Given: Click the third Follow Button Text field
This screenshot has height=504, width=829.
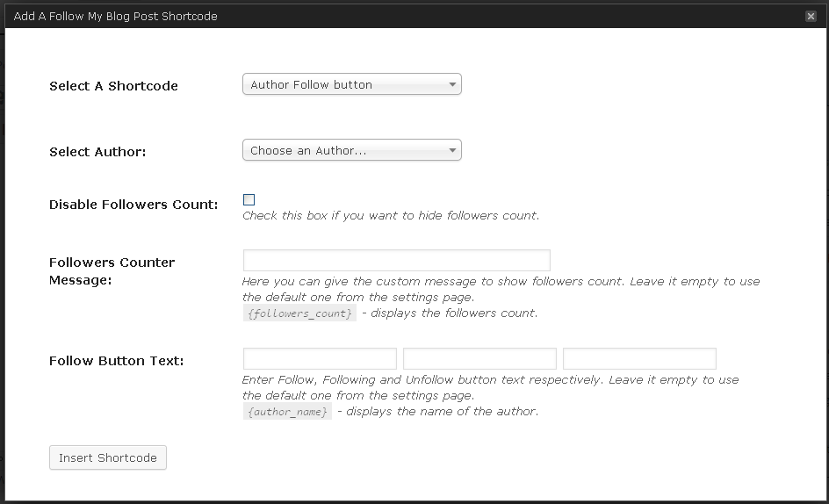Looking at the screenshot, I should click(639, 358).
